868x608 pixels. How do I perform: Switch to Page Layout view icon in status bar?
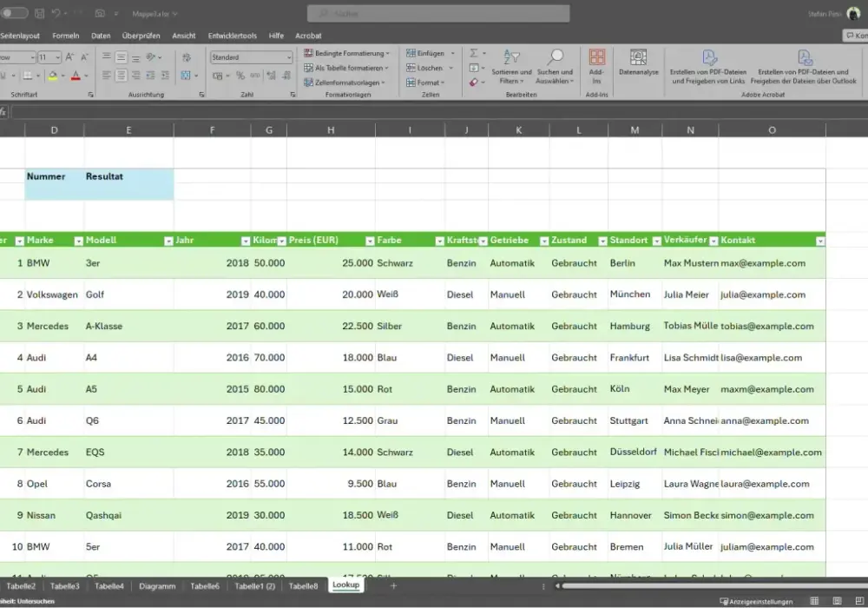coord(837,601)
